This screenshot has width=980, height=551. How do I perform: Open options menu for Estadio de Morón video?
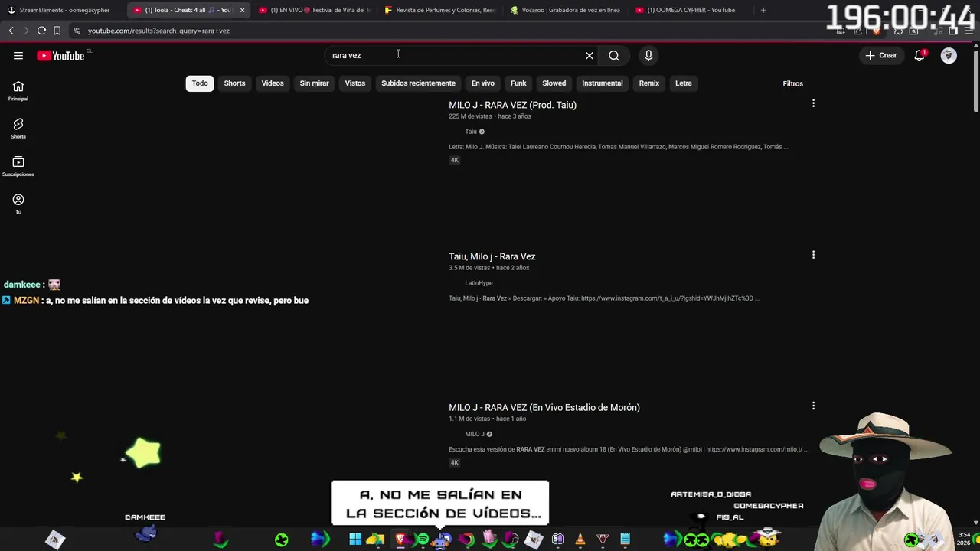click(x=813, y=406)
